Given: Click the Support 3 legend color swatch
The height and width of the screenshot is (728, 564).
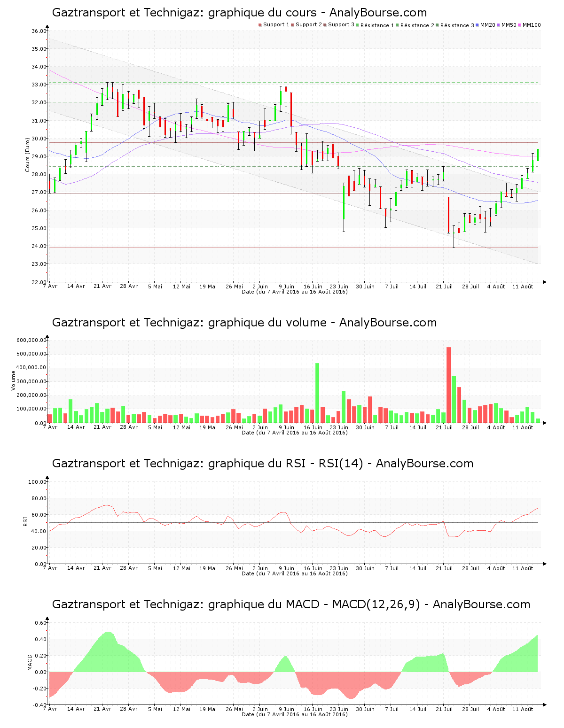Looking at the screenshot, I should click(325, 25).
